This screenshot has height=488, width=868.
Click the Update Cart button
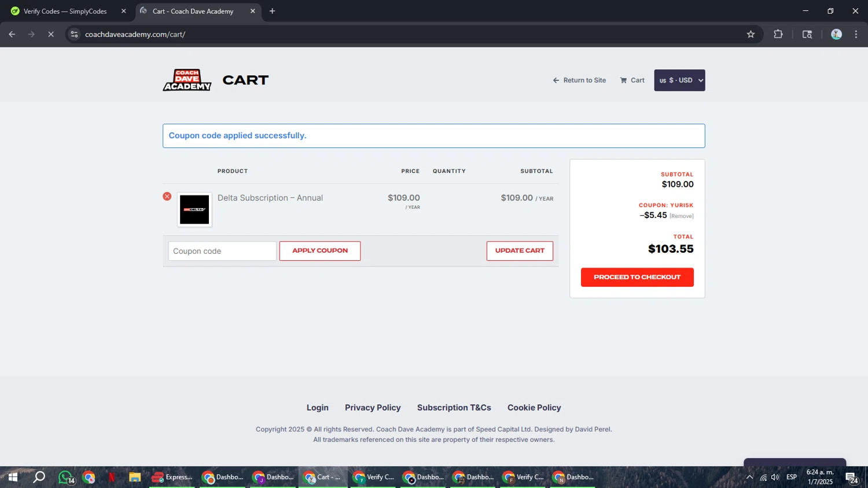pyautogui.click(x=520, y=251)
